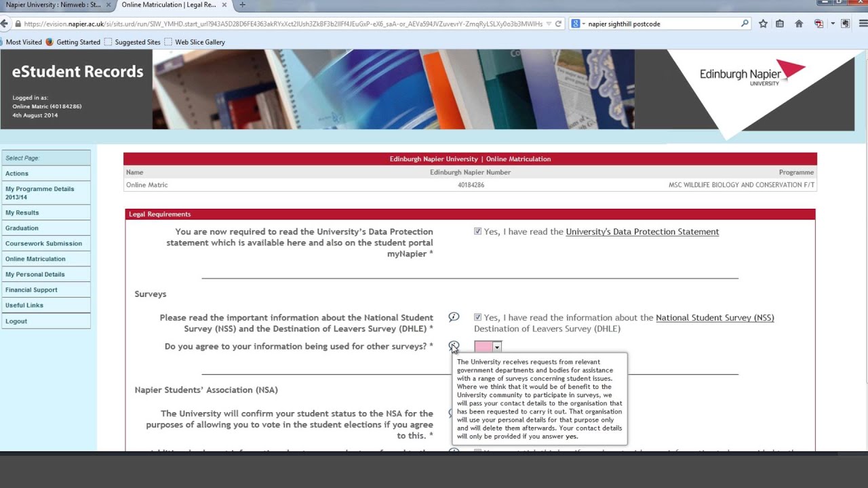This screenshot has width=868, height=488.
Task: Click Logout in the sidebar
Action: point(46,321)
